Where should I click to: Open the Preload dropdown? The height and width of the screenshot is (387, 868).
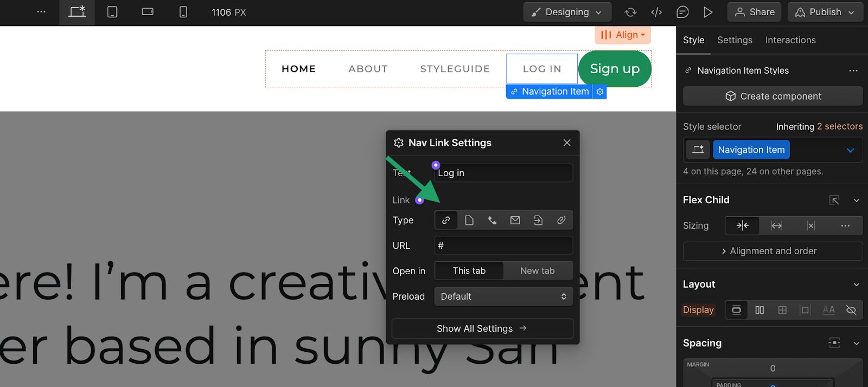coord(503,296)
